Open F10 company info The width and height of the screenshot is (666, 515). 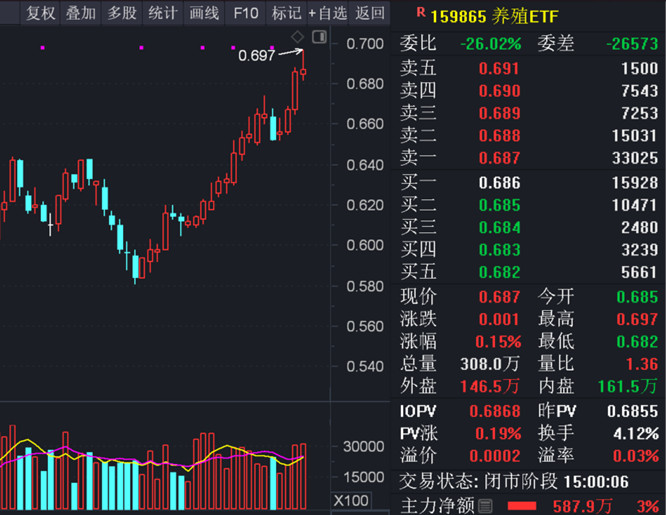(246, 13)
